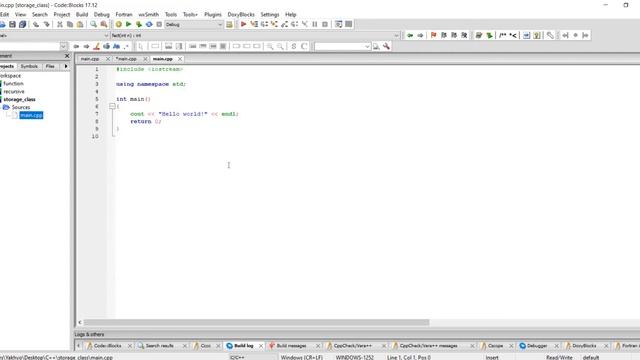Open the Build menu
The height and width of the screenshot is (360, 640).
[82, 14]
